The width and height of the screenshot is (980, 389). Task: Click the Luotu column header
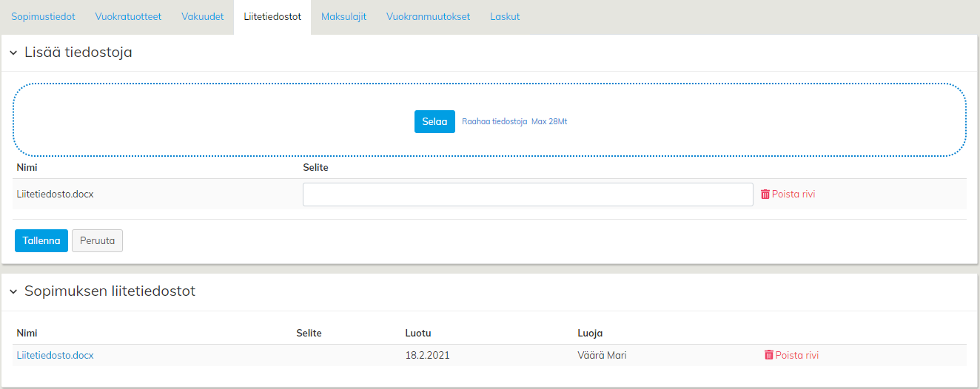coord(418,333)
